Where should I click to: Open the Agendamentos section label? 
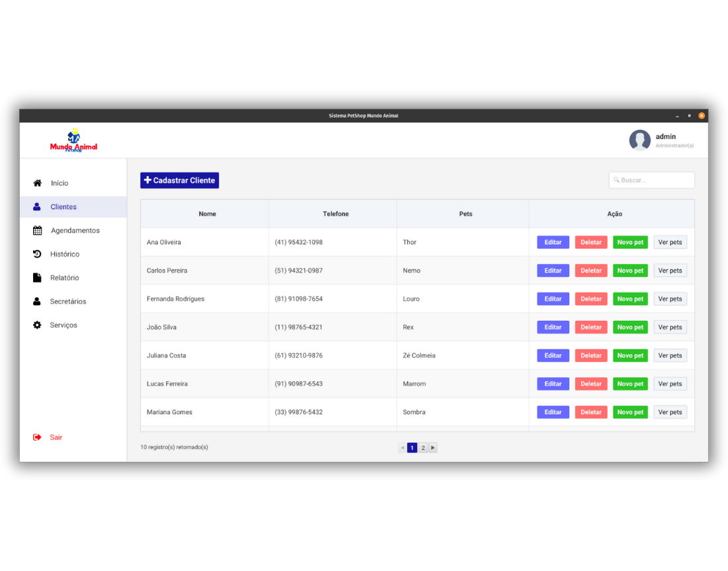pos(75,231)
